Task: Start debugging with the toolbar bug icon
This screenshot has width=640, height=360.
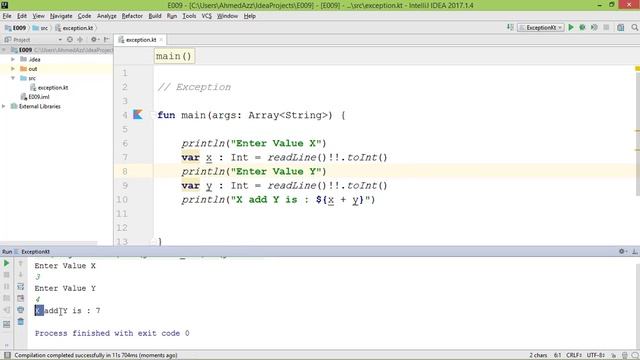Action: (582, 27)
